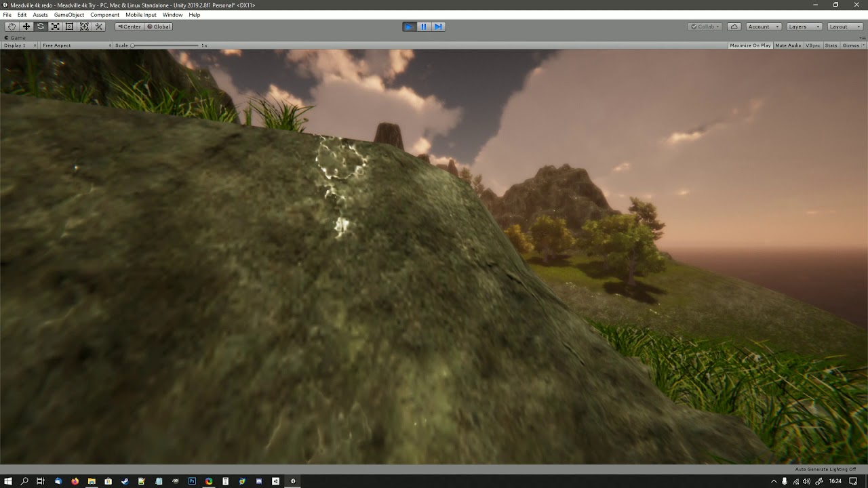Open Unity Hub from the taskbar
Screen dimensions: 868x488
[276, 481]
